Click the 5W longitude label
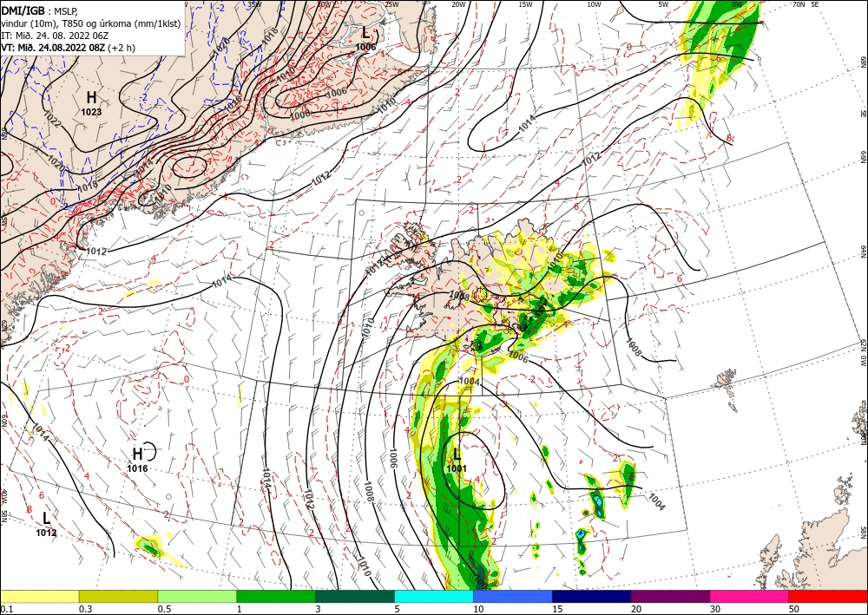 pyautogui.click(x=664, y=4)
